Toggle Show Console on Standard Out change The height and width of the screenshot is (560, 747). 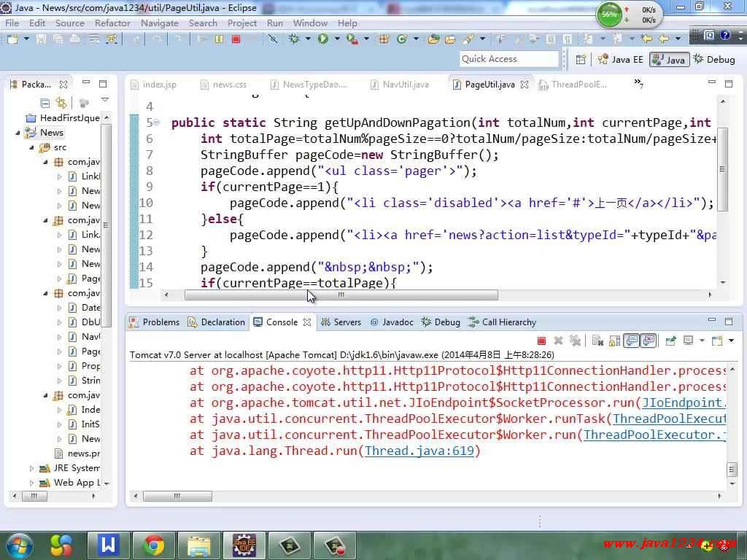click(x=631, y=341)
